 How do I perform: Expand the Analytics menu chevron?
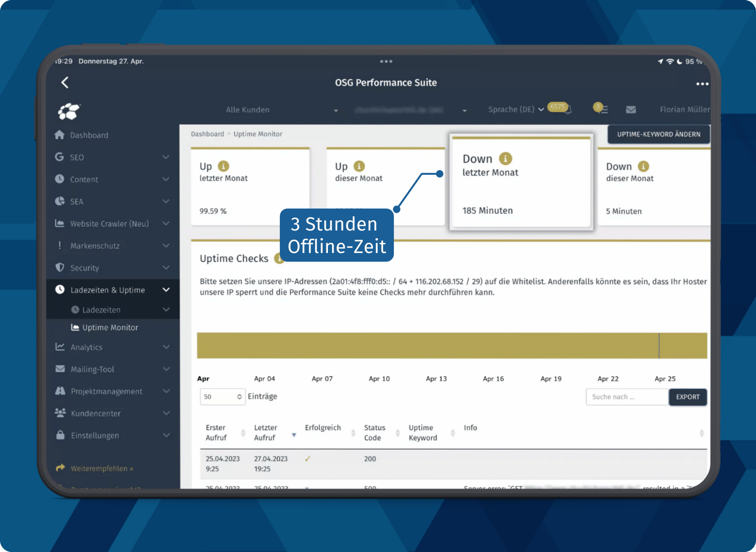[x=166, y=347]
